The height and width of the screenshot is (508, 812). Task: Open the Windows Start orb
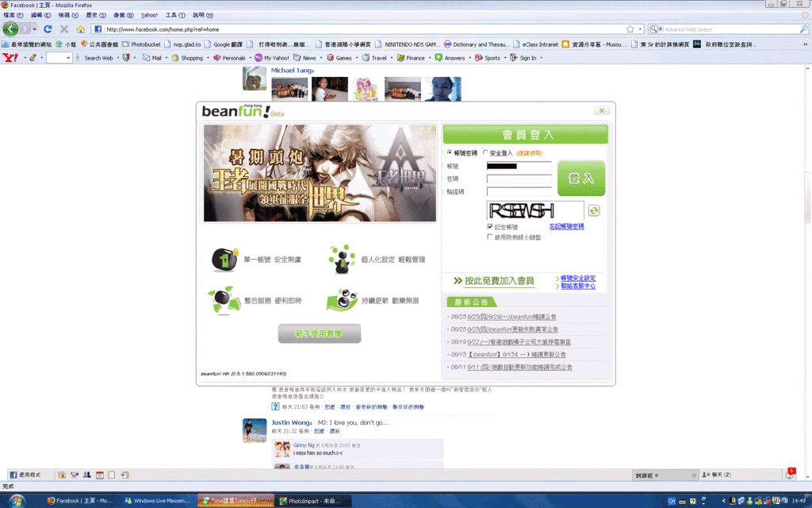tap(17, 501)
